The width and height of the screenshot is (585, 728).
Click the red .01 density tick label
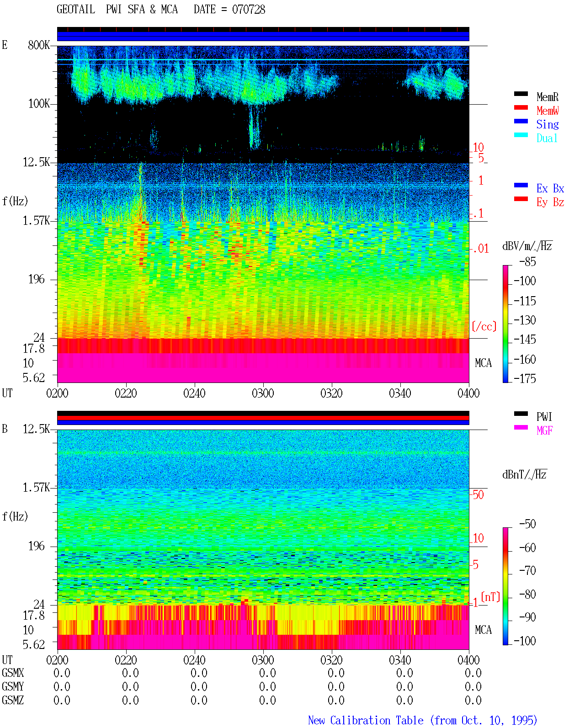coord(481,249)
